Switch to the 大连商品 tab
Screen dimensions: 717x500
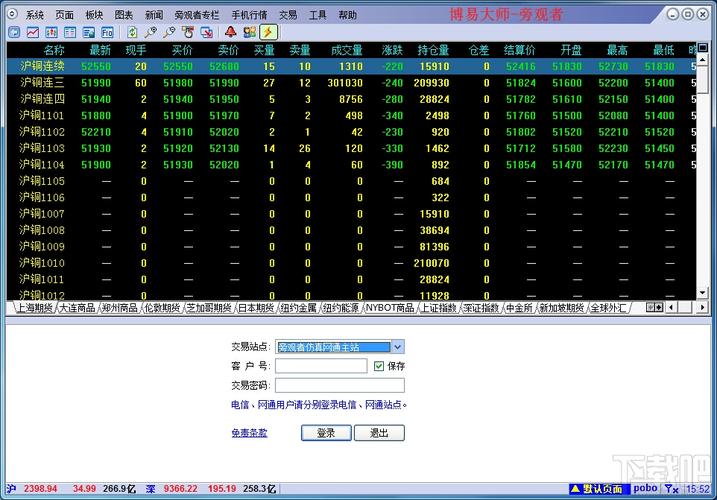pos(77,308)
